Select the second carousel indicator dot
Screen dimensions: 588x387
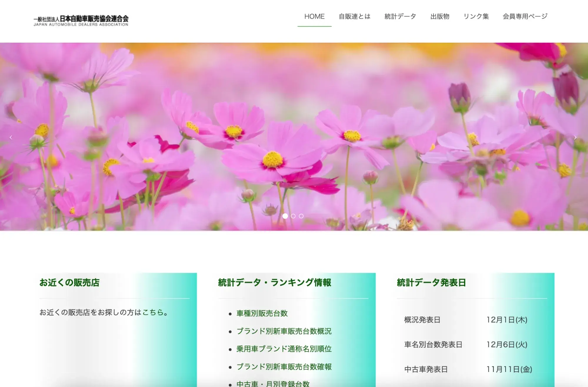(x=293, y=216)
